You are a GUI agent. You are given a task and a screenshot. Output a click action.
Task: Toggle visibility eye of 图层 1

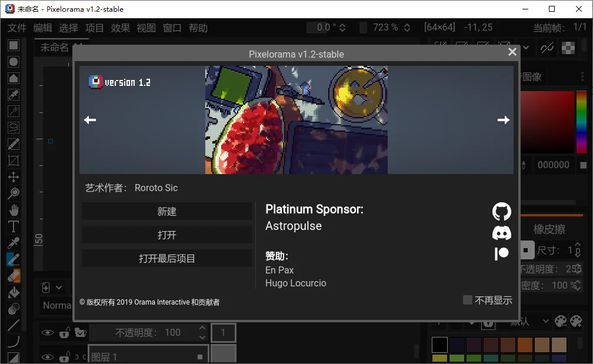point(47,357)
